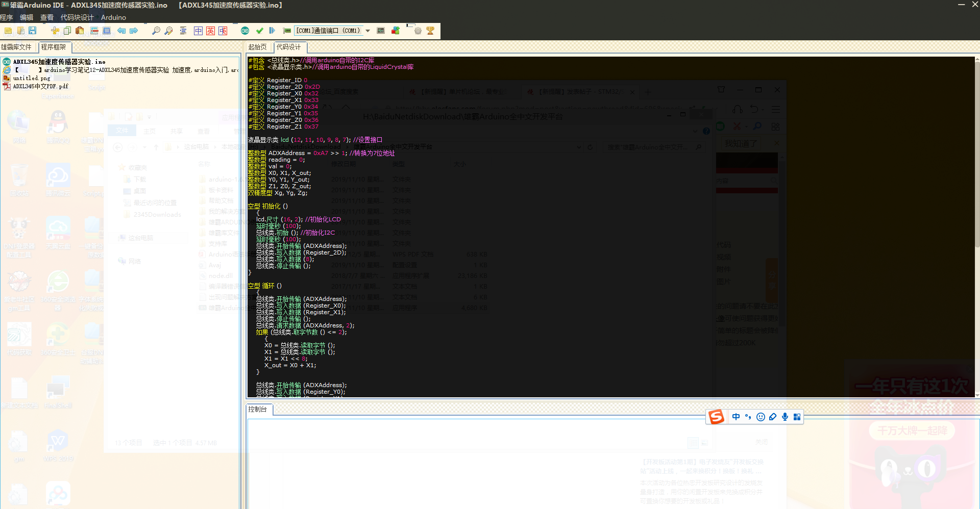Click the auto-format indent icon
The image size is (980, 509).
click(183, 31)
